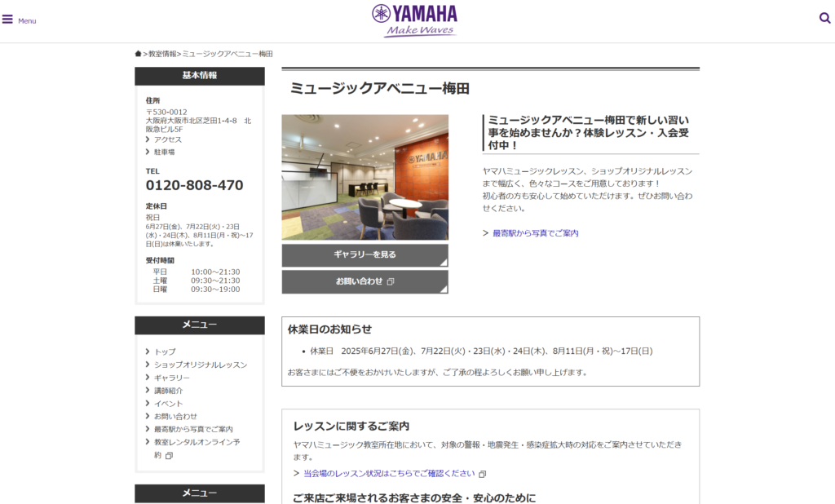This screenshot has width=835, height=504.
Task: Click the classroom lobby photo
Action: 364,177
